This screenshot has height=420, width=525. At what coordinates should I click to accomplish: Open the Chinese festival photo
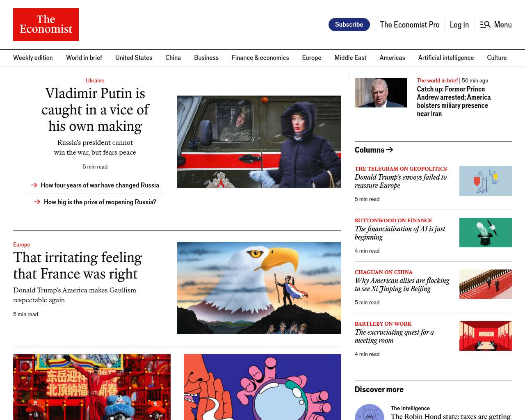(x=92, y=387)
